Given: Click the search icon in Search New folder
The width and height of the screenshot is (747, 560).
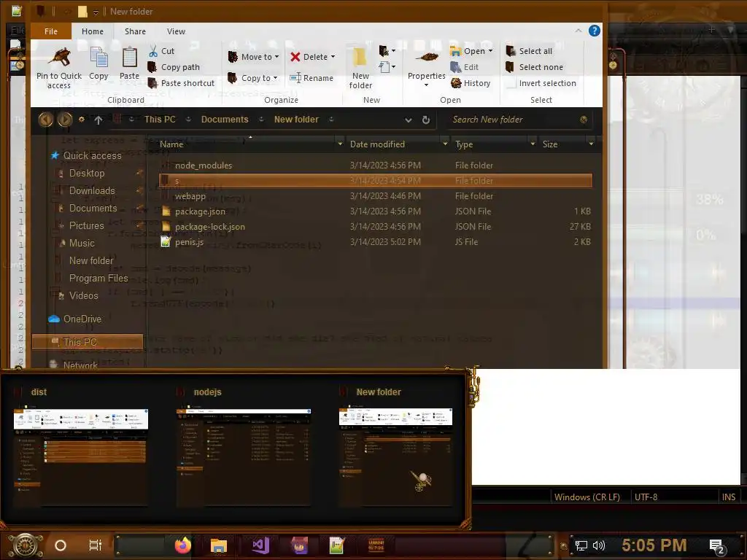Looking at the screenshot, I should pyautogui.click(x=584, y=120).
